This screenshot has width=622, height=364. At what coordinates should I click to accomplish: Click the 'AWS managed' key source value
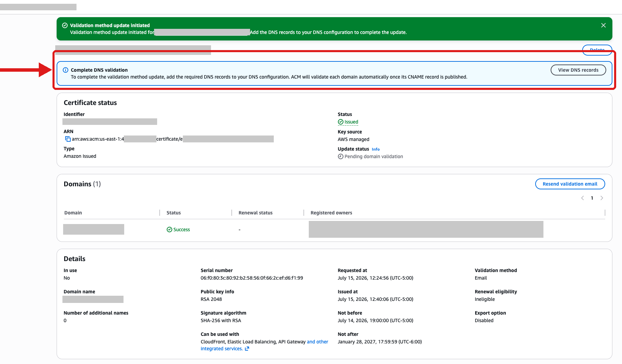click(353, 139)
